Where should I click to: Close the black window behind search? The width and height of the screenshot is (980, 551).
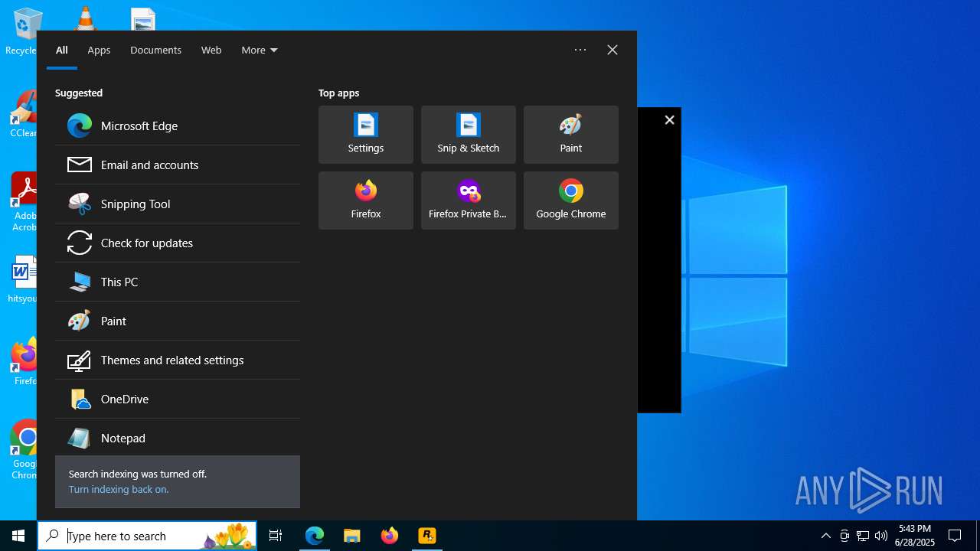pos(669,120)
